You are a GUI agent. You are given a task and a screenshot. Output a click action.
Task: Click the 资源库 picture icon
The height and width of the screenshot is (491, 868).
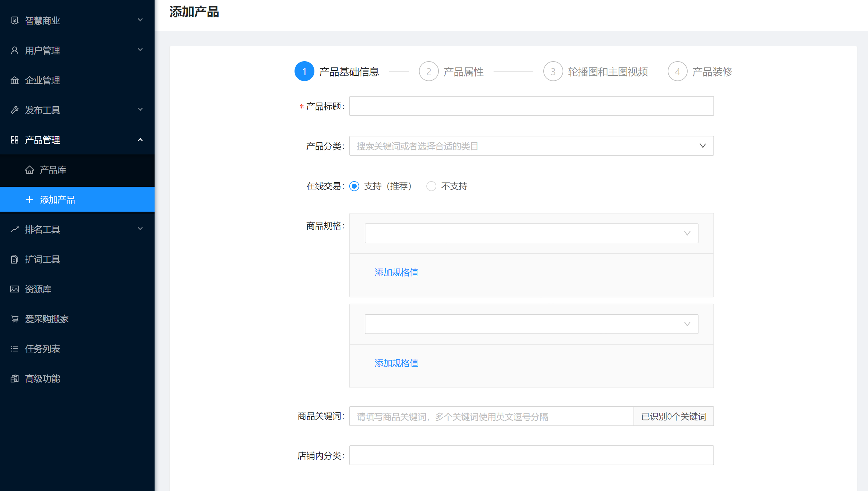coord(15,289)
